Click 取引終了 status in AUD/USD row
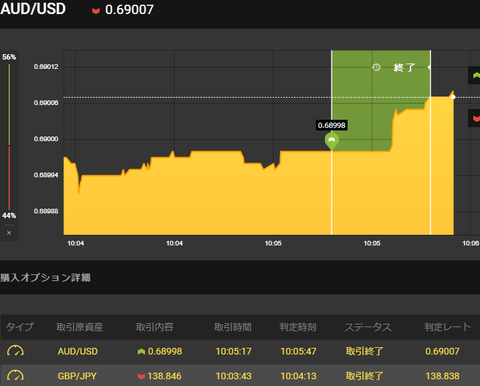480x386 pixels. click(x=364, y=351)
